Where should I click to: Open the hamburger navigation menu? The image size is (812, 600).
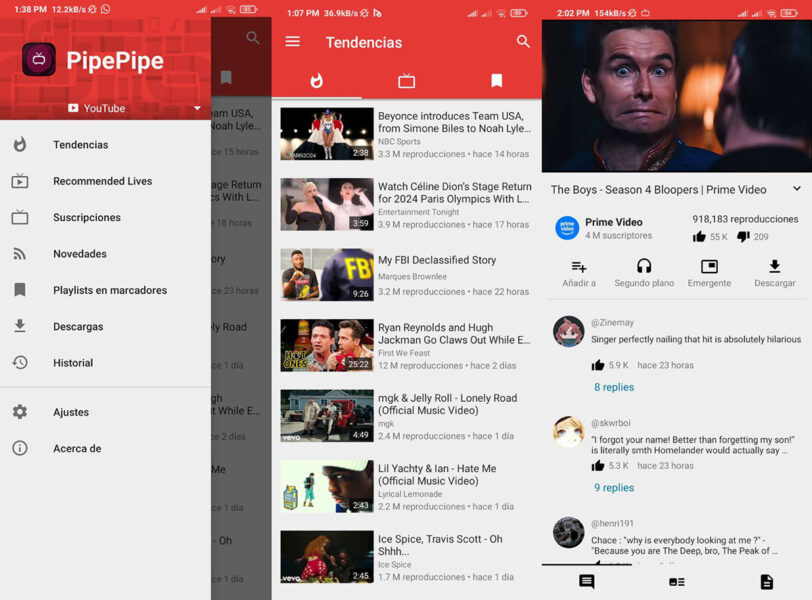pyautogui.click(x=292, y=43)
